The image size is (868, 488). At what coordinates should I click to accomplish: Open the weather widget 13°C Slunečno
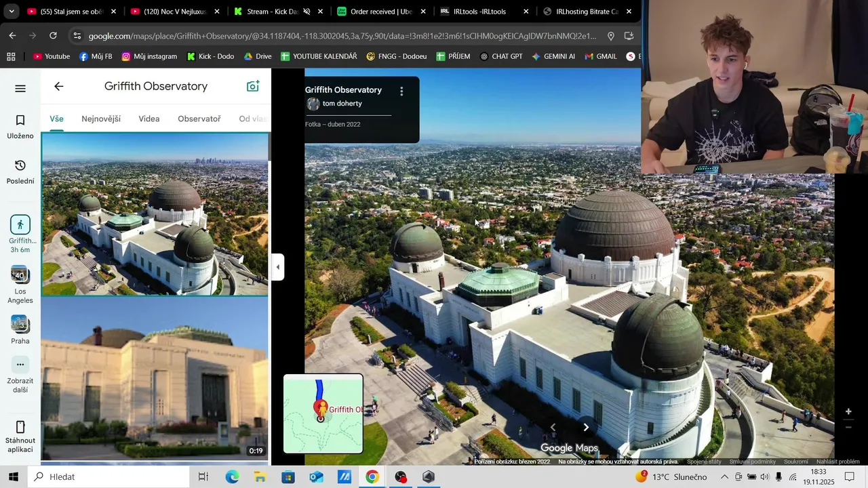(671, 476)
